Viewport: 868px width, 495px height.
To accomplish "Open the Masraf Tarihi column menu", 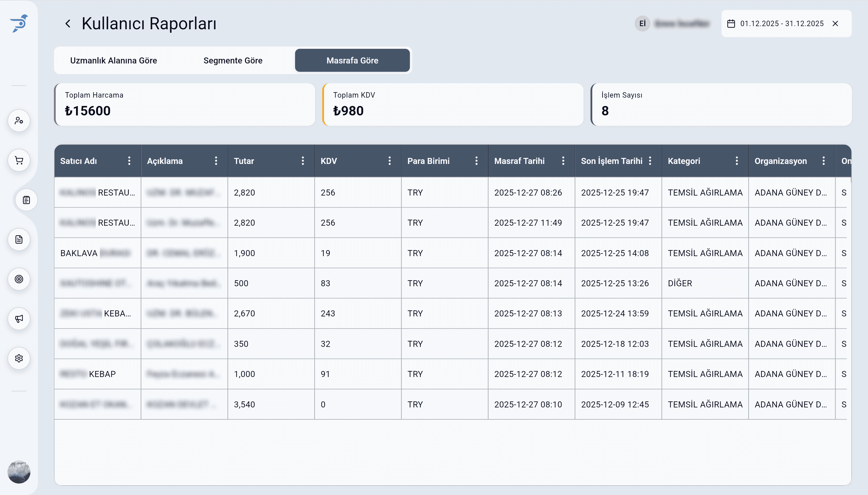I will pos(563,161).
